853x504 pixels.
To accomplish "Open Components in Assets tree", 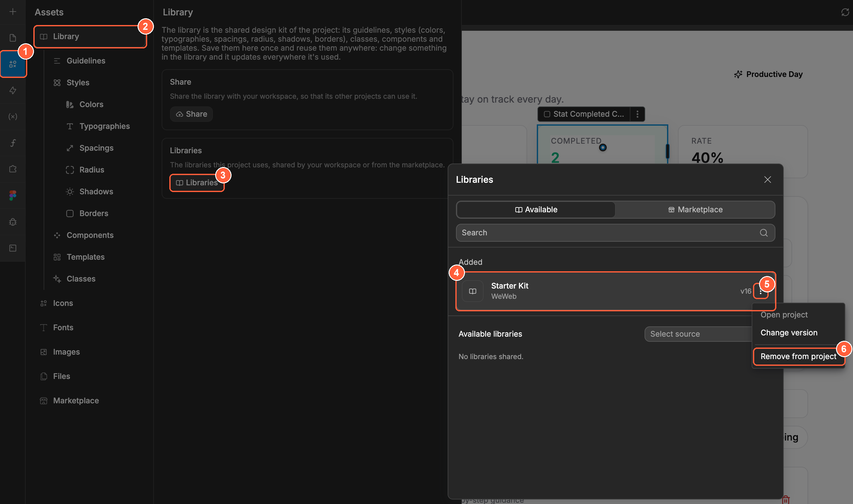I will (90, 235).
